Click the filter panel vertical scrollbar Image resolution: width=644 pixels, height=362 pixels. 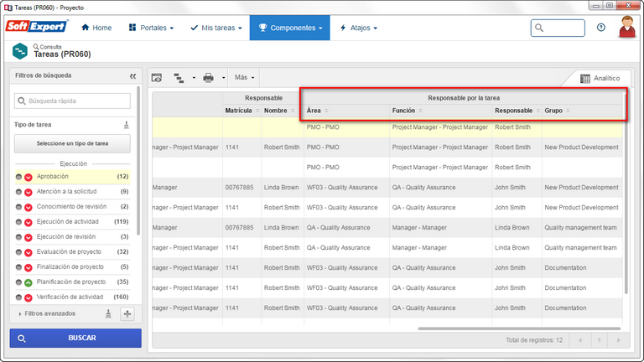pos(138,160)
